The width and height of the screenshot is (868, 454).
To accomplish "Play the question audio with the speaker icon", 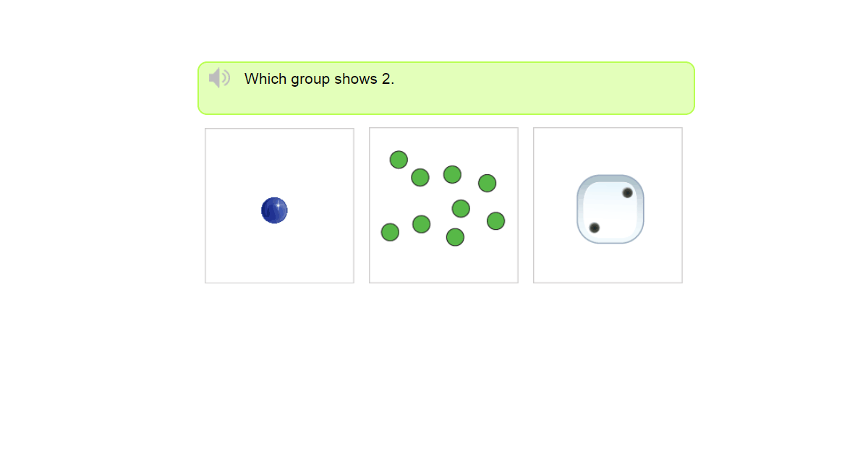I will (x=219, y=78).
